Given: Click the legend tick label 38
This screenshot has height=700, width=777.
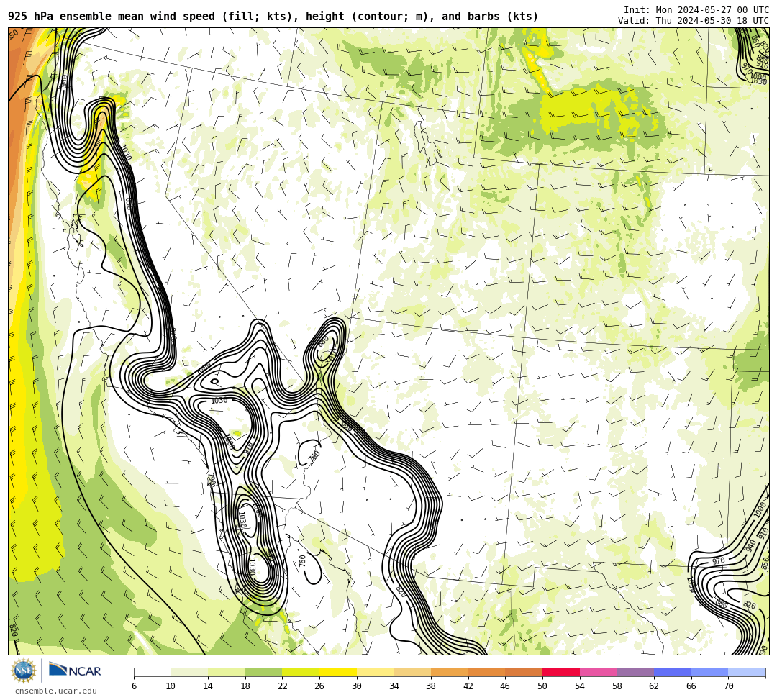Looking at the screenshot, I should click(431, 686).
